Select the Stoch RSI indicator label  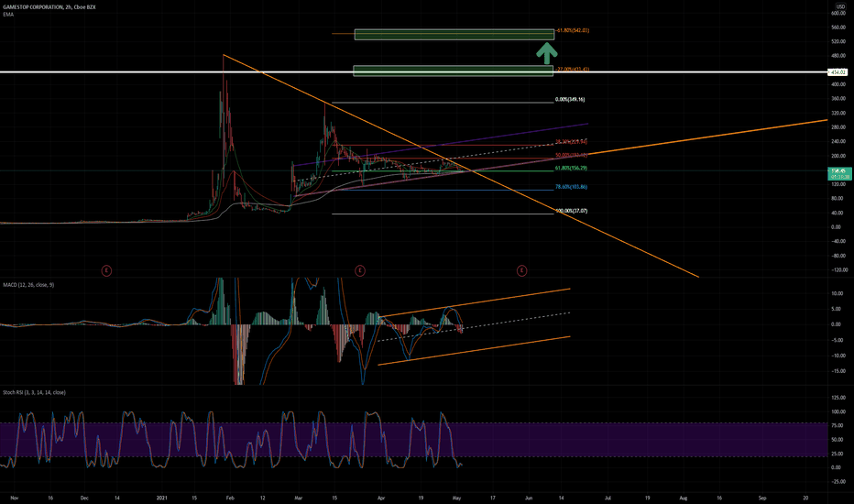tap(34, 392)
